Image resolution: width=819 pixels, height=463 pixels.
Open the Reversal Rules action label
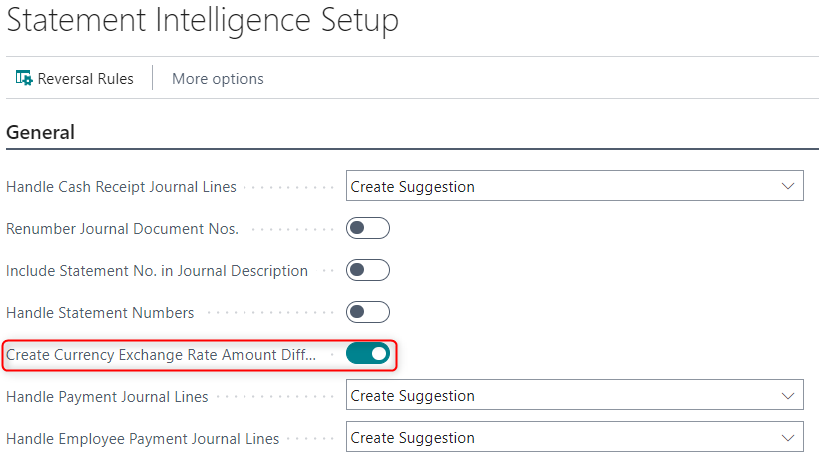pyautogui.click(x=86, y=78)
